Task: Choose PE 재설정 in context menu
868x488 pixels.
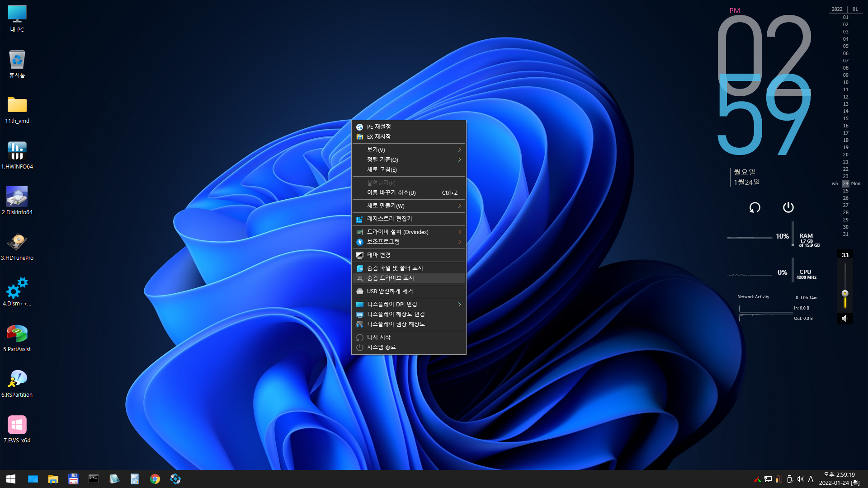Action: coord(409,127)
